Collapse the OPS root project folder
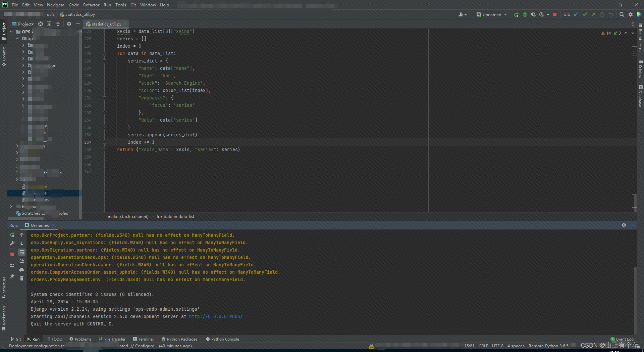Viewport: 644px width, 352px height. (x=11, y=32)
